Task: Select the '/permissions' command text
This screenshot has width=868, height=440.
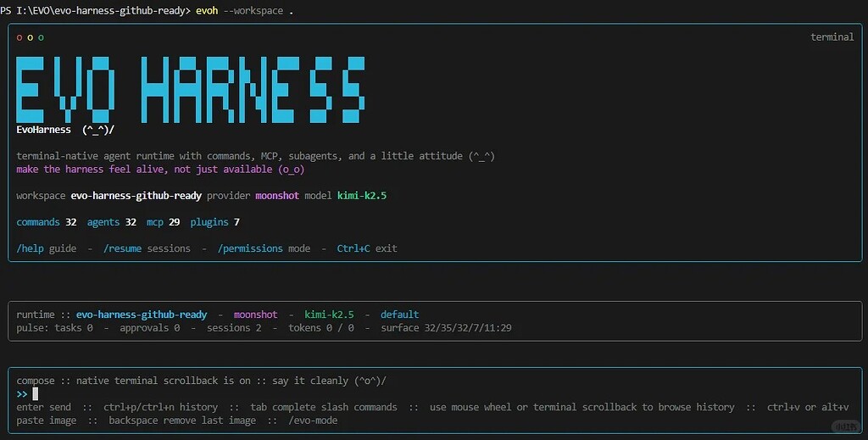Action: 250,248
